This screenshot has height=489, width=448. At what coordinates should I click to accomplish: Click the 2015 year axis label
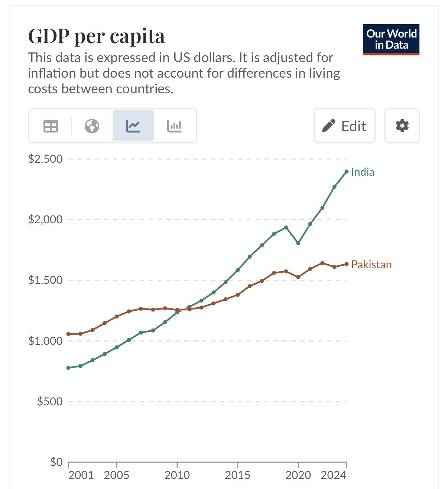(x=237, y=475)
